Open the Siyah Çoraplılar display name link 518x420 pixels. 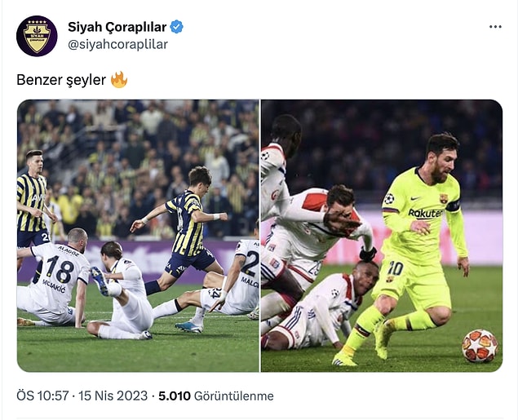[x=117, y=27]
